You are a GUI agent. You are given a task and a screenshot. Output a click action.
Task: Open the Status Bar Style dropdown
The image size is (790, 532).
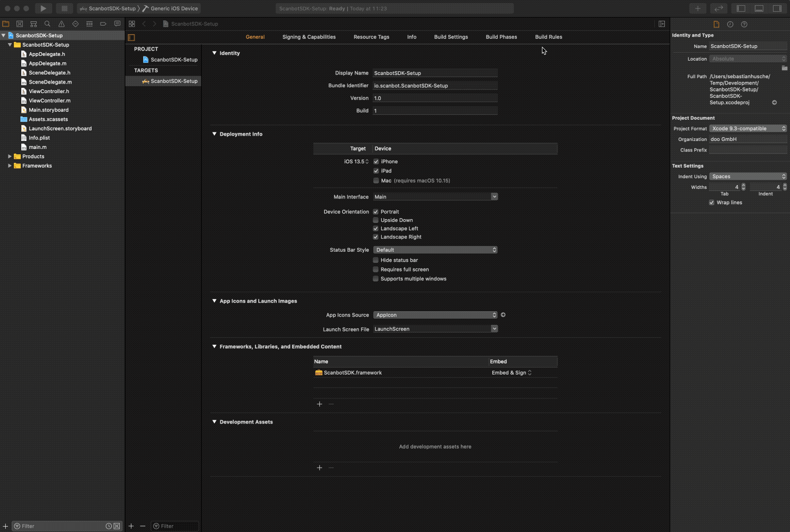[x=435, y=250]
